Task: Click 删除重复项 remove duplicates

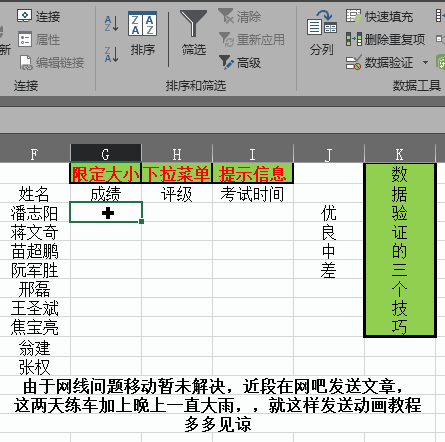Action: coord(386,39)
